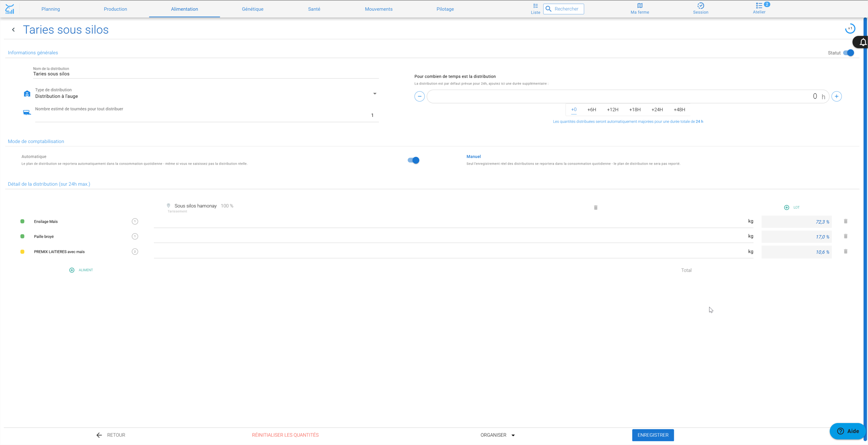Click the Rechercher search field
The height and width of the screenshot is (445, 868).
563,9
